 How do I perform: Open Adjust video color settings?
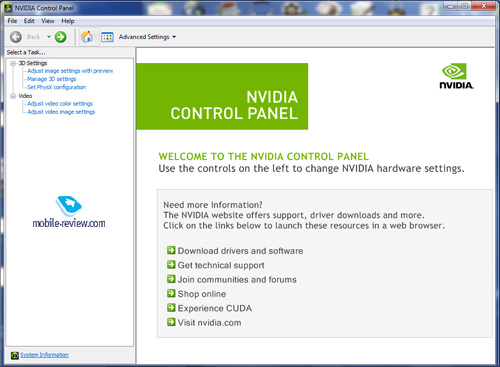click(60, 104)
